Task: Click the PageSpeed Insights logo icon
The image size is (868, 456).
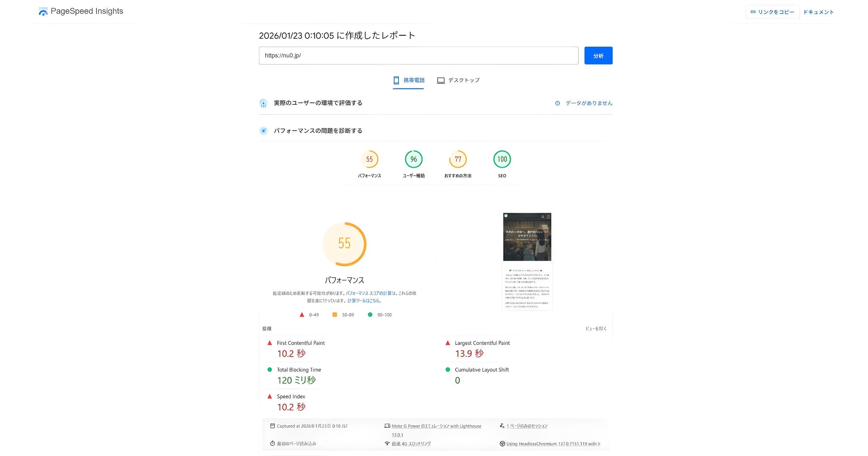Action: pos(43,11)
